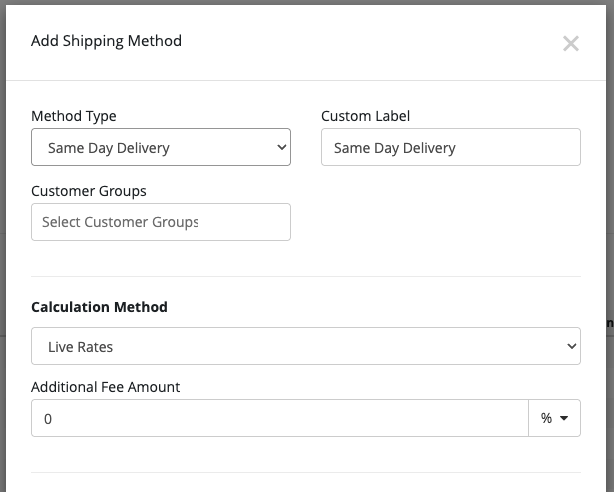Open the percent unit selector
The image size is (614, 492).
[x=554, y=418]
